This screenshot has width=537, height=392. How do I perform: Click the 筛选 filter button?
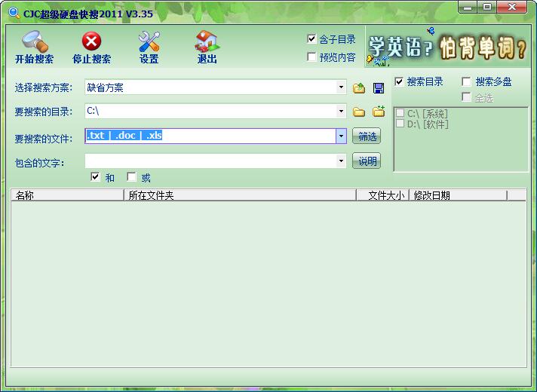pos(367,136)
